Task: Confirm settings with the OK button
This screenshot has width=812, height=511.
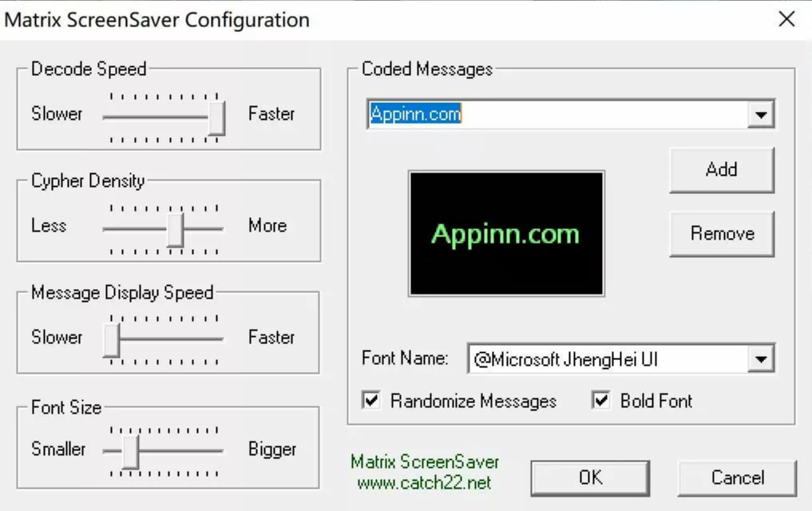Action: 590,478
